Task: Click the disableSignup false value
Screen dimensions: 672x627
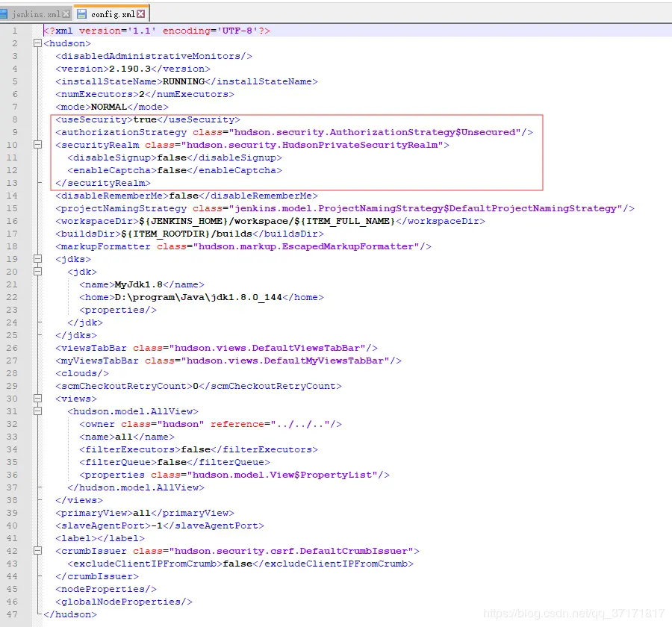Action: point(172,157)
